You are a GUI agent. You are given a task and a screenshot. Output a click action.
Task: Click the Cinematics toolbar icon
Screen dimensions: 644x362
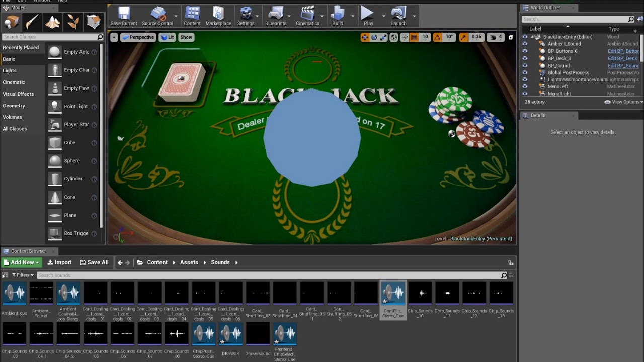pos(307,16)
